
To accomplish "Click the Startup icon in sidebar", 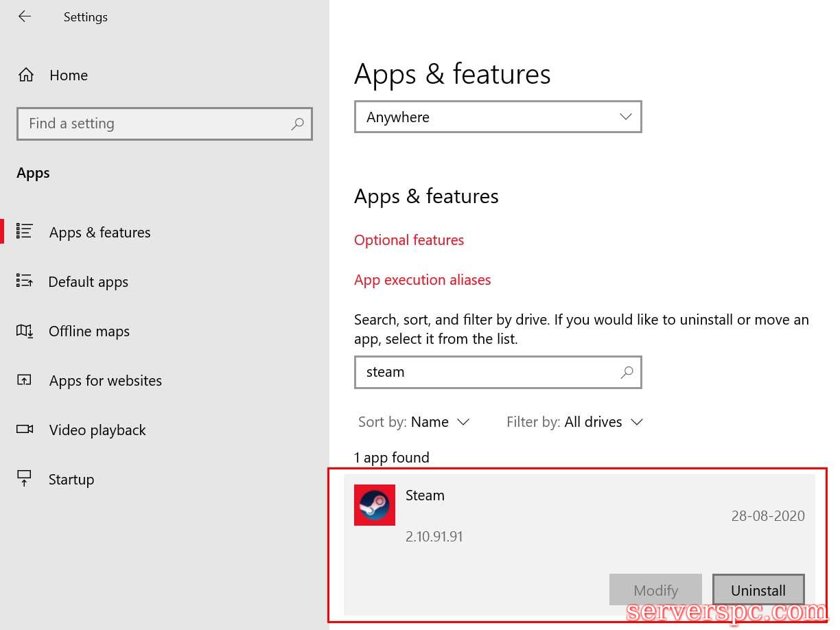I will [25, 478].
